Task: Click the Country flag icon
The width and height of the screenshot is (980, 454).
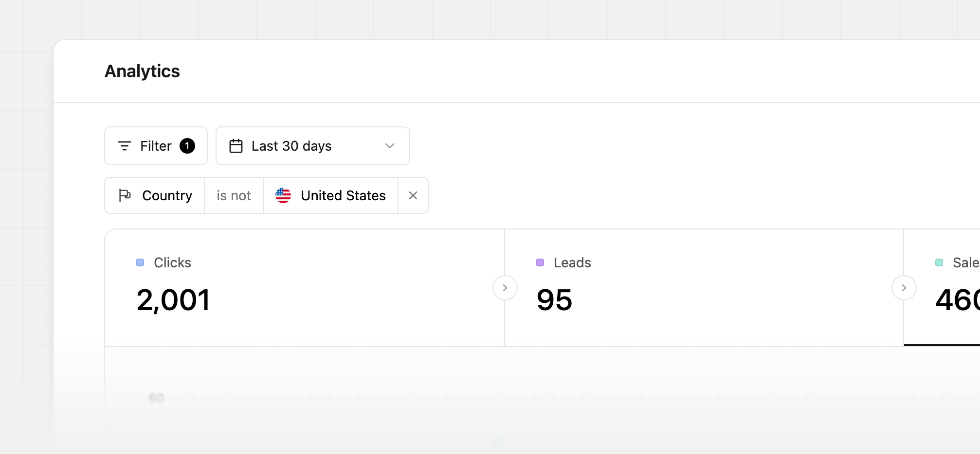Action: coord(125,195)
